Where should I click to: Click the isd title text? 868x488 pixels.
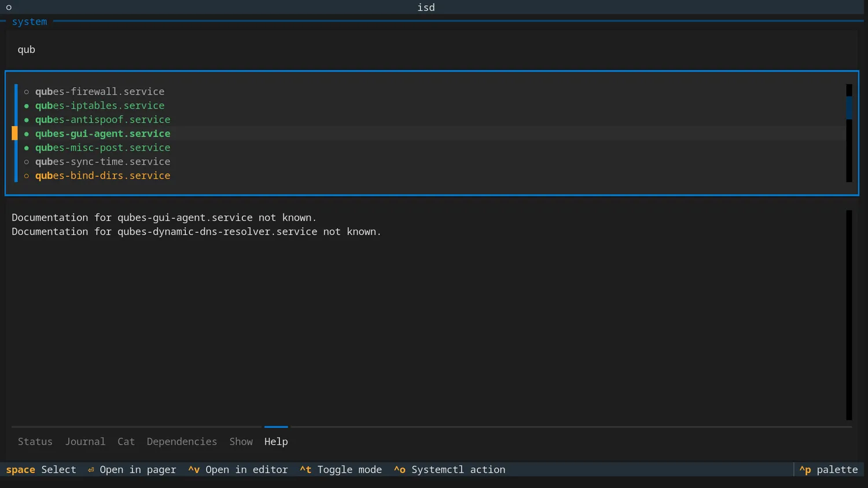click(x=426, y=8)
